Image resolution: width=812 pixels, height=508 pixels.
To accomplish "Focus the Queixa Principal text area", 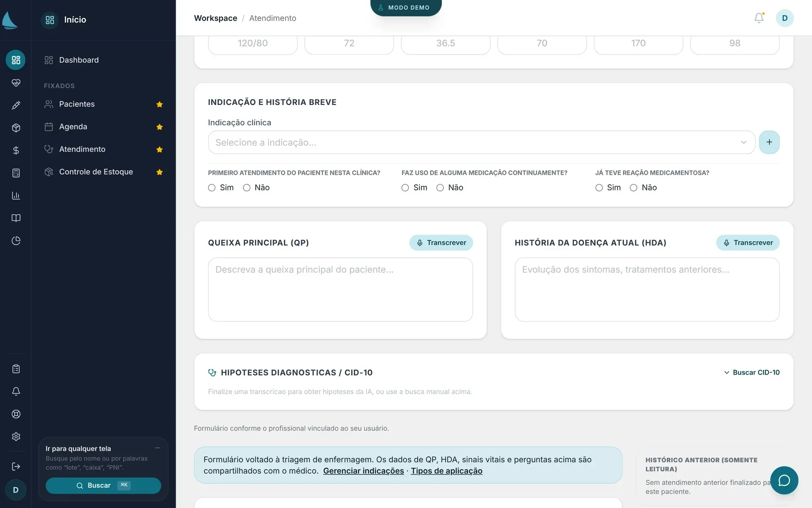I will (340, 290).
